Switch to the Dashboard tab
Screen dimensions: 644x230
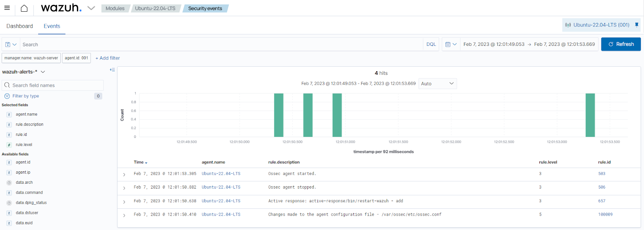(20, 26)
